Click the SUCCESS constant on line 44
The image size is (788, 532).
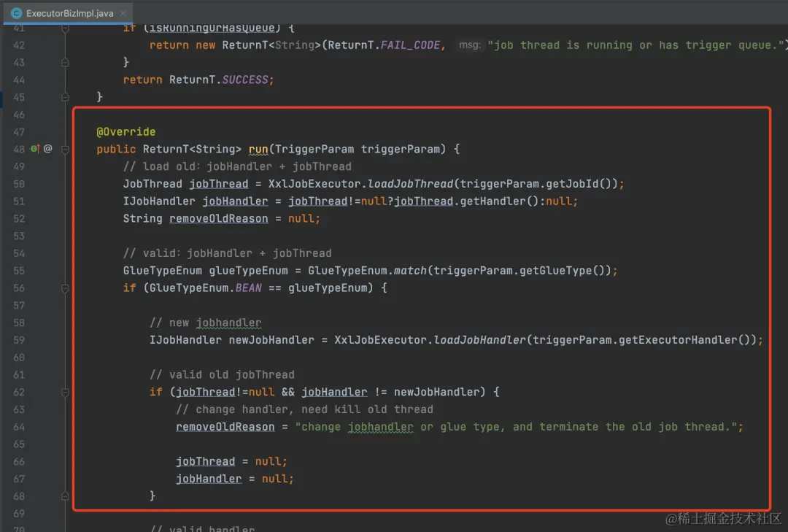[245, 80]
